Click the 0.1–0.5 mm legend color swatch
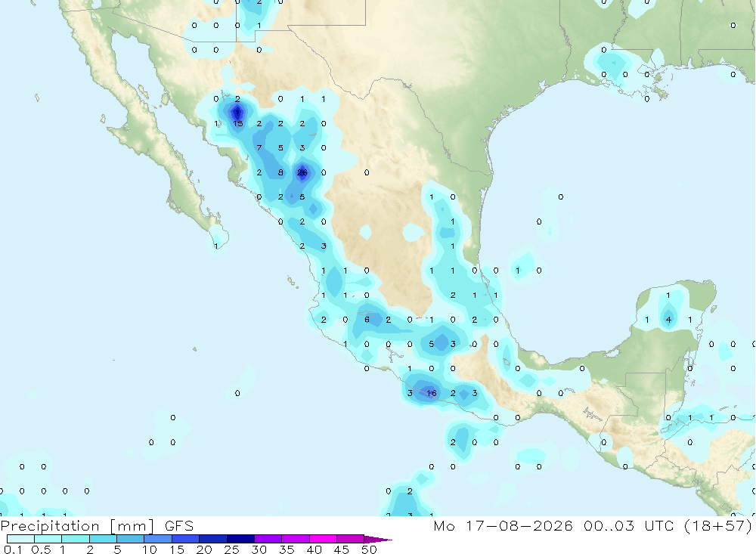This screenshot has width=756, height=554. click(x=20, y=539)
